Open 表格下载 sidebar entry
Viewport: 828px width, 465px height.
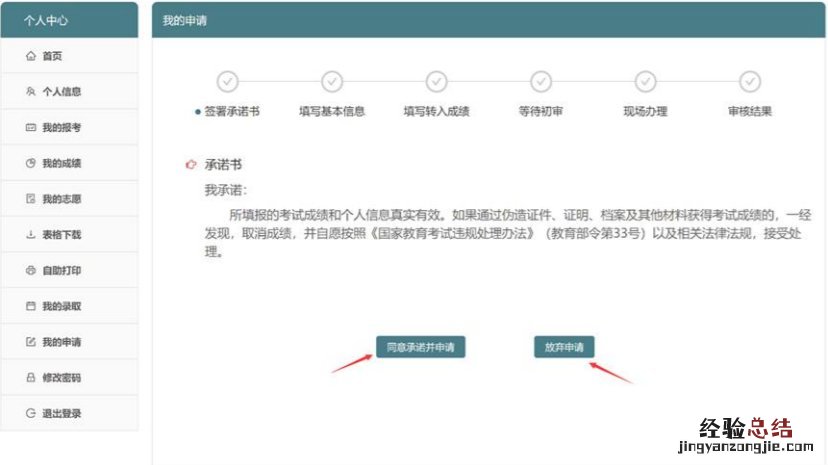pos(69,234)
